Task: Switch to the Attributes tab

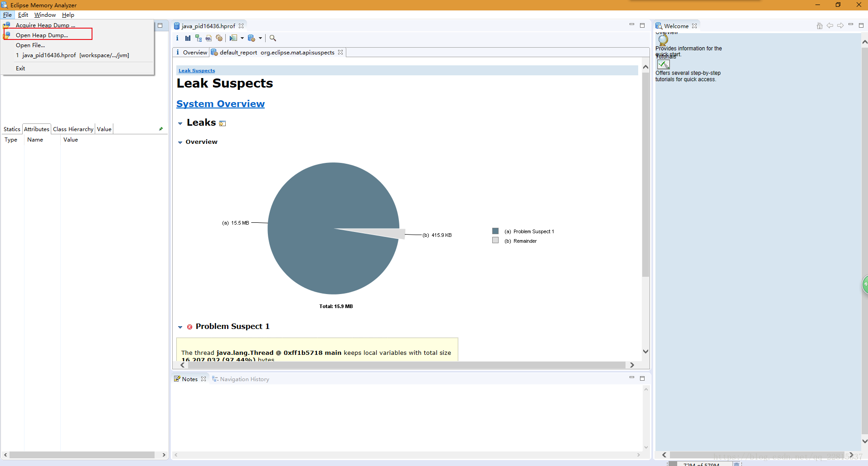Action: tap(37, 129)
